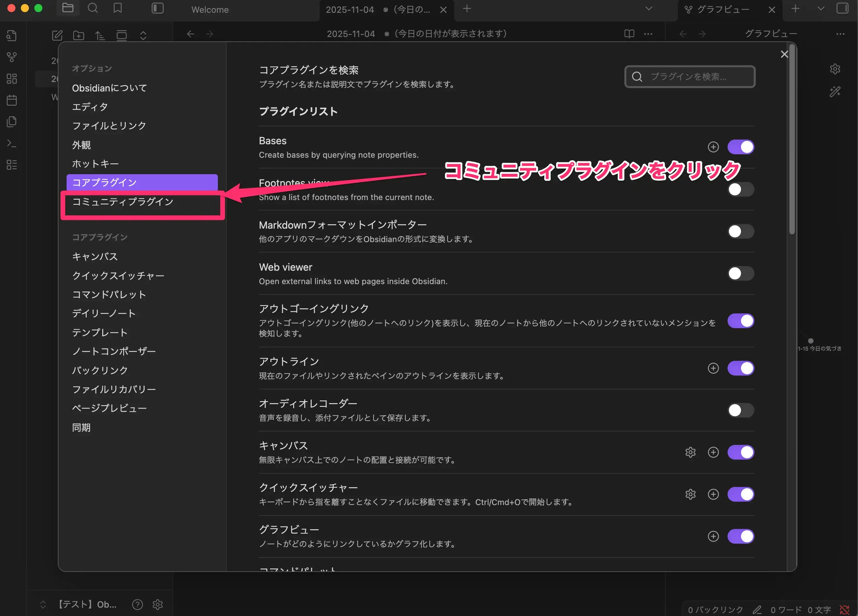Insert template icon in left ribbon
This screenshot has width=858, height=616.
pos(12,122)
